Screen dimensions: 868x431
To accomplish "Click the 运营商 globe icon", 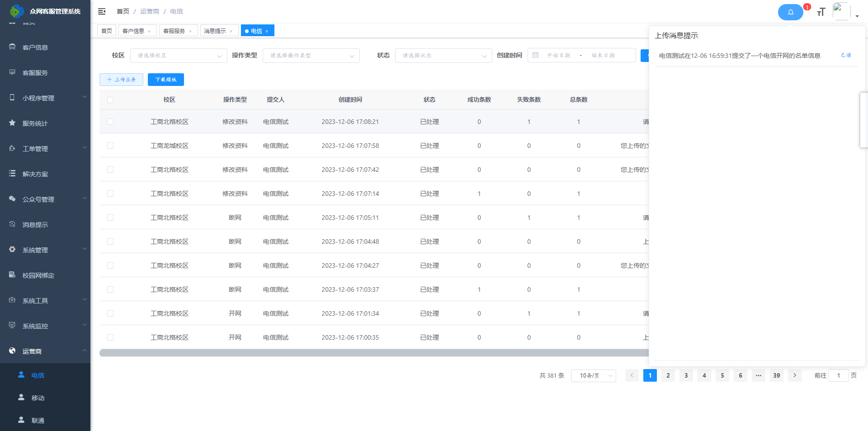I will coord(12,351).
